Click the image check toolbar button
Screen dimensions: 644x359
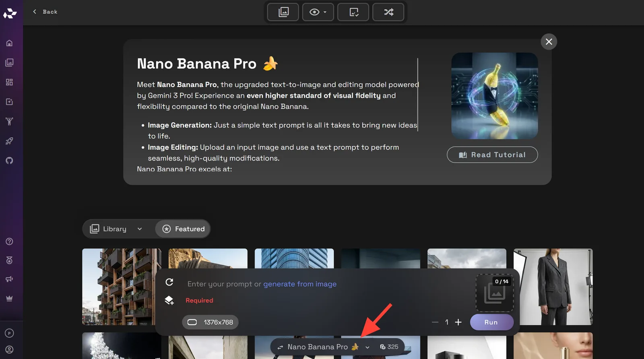click(x=353, y=12)
